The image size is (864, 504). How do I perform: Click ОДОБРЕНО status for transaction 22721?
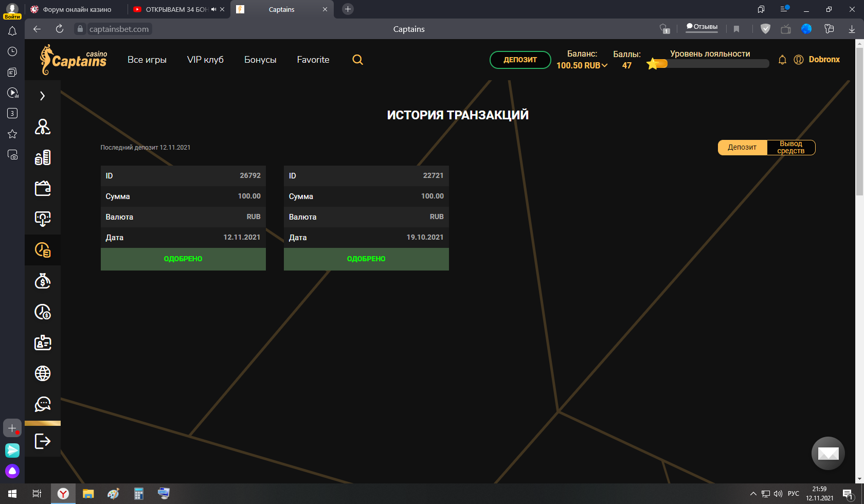[x=366, y=259]
